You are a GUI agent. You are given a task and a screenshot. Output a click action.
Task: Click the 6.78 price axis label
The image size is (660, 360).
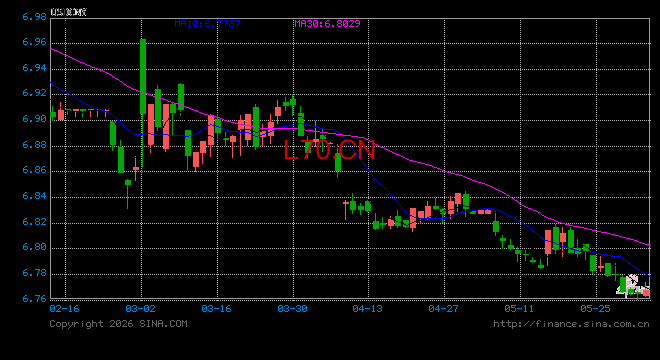coord(35,273)
